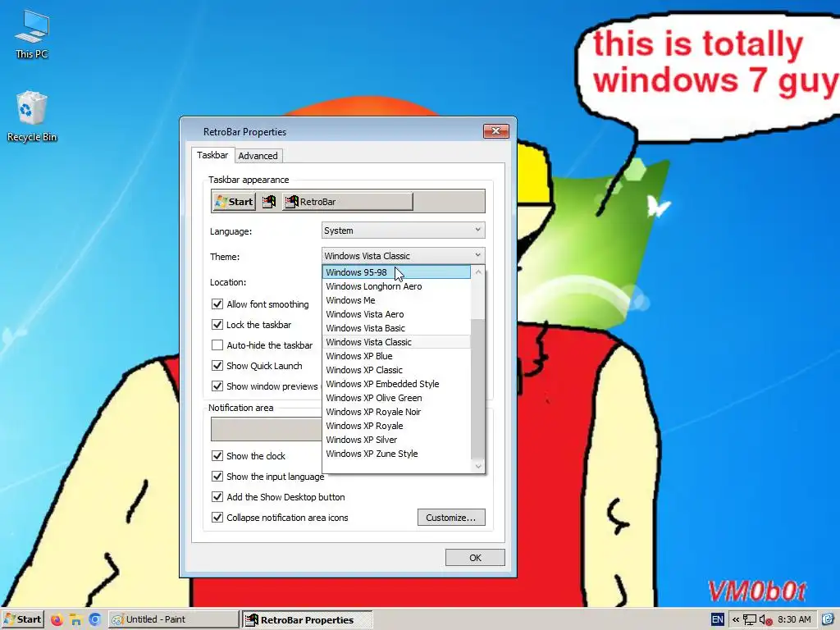Screen dimensions: 840x630
Task: Expand hidden tray icons chevron
Action: coord(736,620)
